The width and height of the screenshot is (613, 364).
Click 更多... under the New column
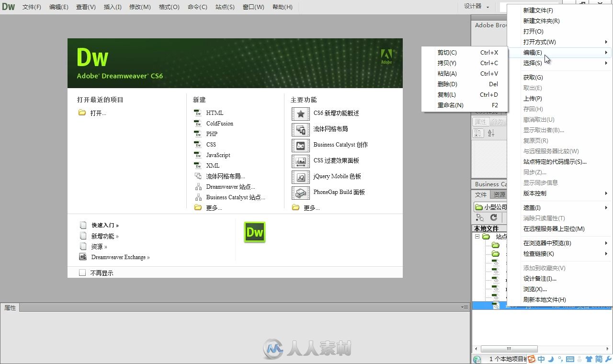[214, 208]
